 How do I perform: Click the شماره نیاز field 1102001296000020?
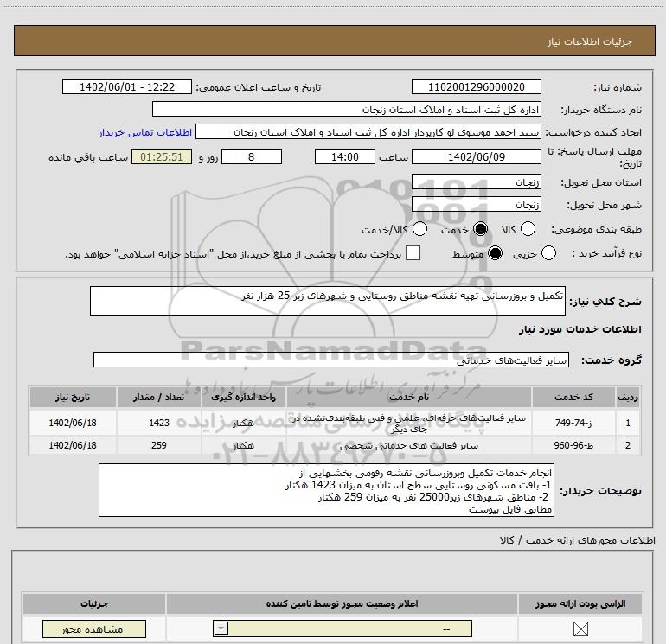[x=476, y=86]
